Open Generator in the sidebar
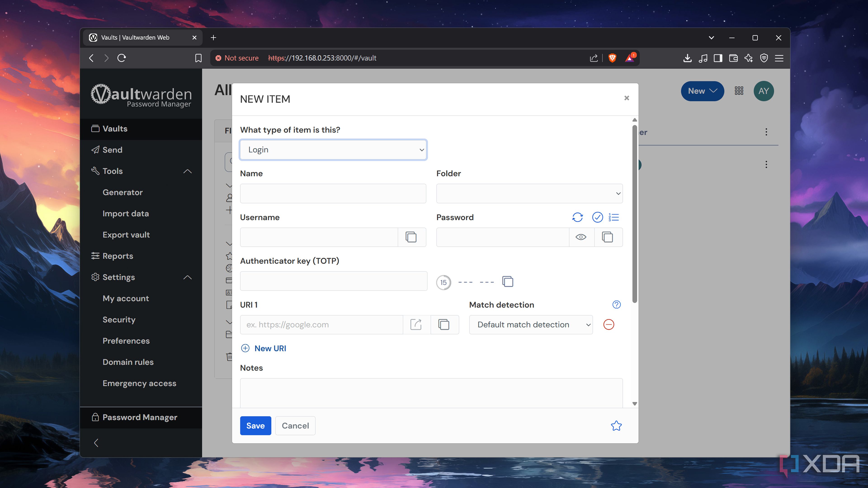Image resolution: width=868 pixels, height=488 pixels. (x=122, y=192)
